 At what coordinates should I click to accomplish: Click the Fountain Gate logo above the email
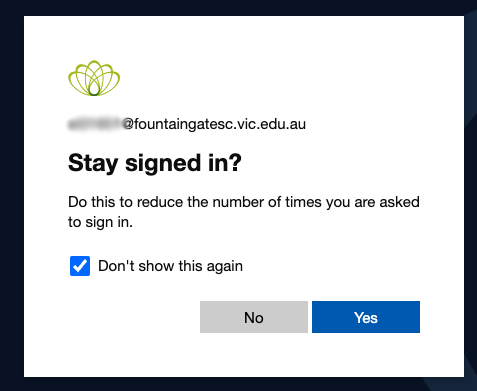pos(94,78)
